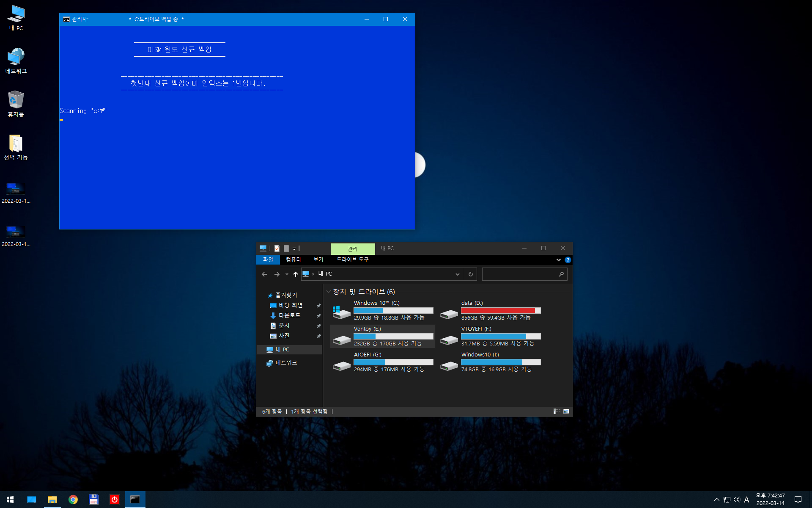Select the upper 2022-03-1... screenshot file on desktop
812x508 pixels.
tap(16, 193)
